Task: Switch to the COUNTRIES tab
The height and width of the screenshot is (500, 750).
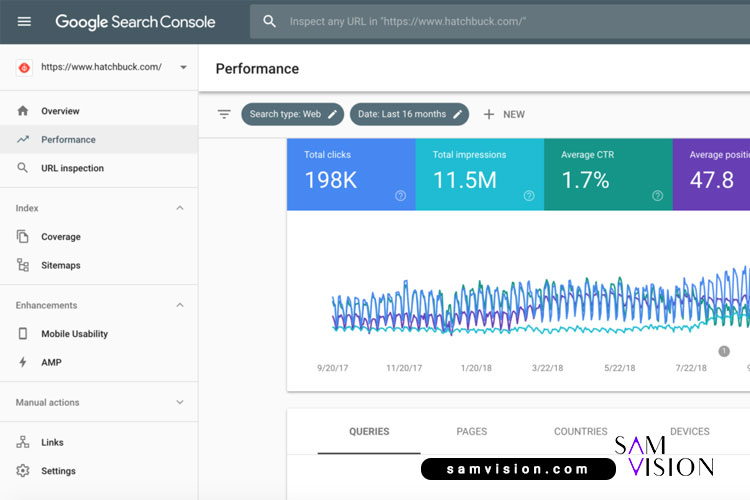Action: [x=581, y=432]
